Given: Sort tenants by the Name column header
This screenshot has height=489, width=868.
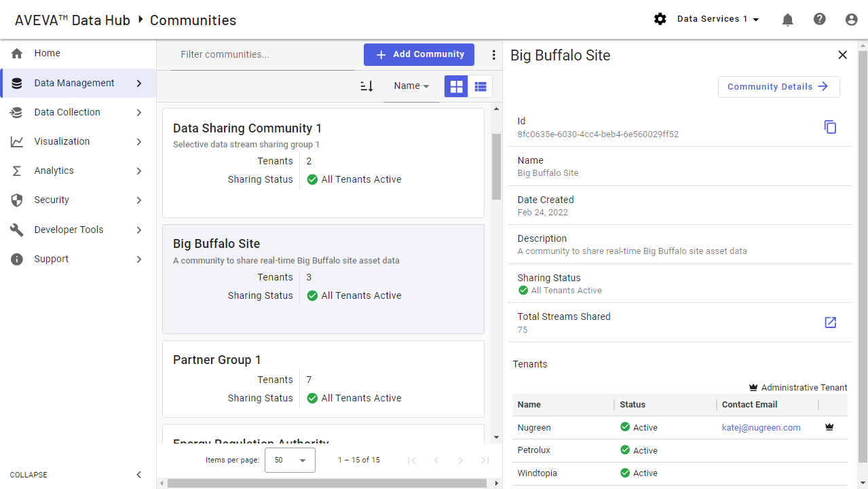Looking at the screenshot, I should click(x=529, y=404).
